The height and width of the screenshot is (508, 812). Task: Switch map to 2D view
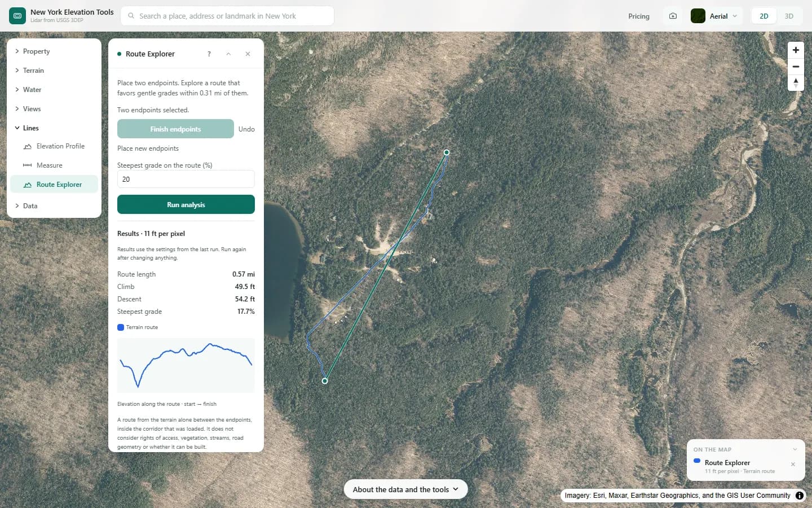click(764, 16)
